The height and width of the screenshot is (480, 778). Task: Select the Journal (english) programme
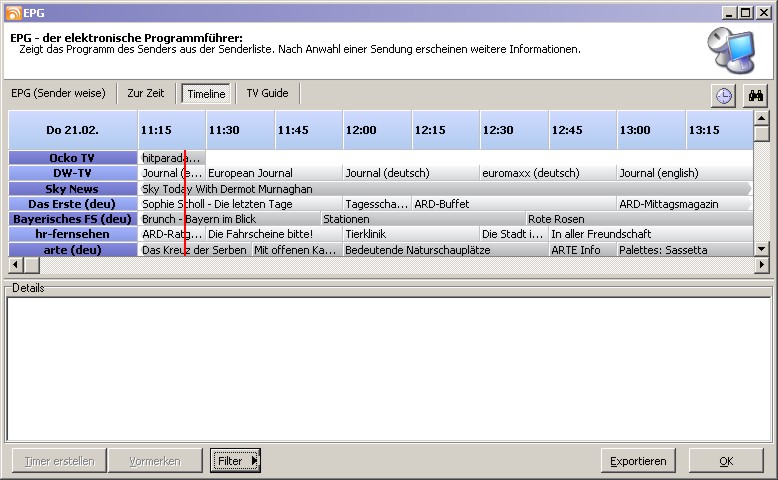click(685, 173)
